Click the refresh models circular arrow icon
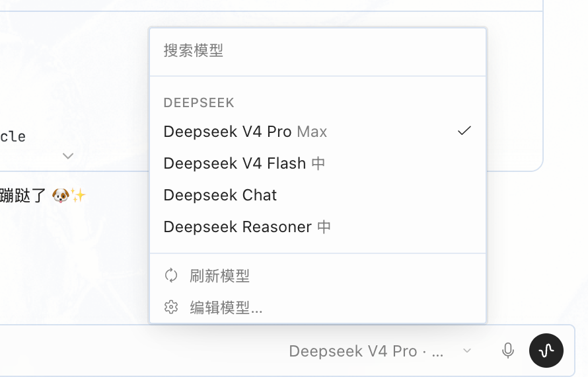 pos(171,275)
